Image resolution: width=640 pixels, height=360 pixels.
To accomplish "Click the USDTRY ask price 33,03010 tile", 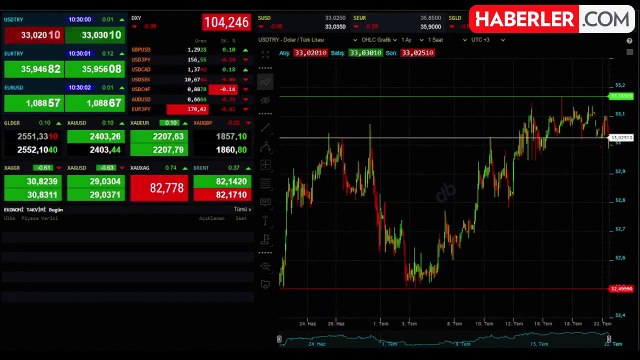I will pos(95,36).
